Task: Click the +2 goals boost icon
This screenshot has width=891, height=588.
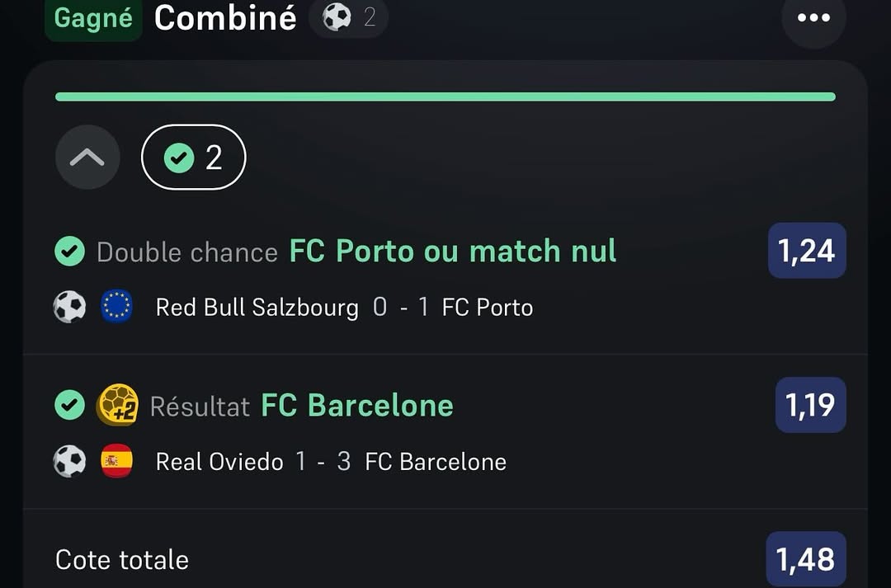Action: (x=117, y=405)
